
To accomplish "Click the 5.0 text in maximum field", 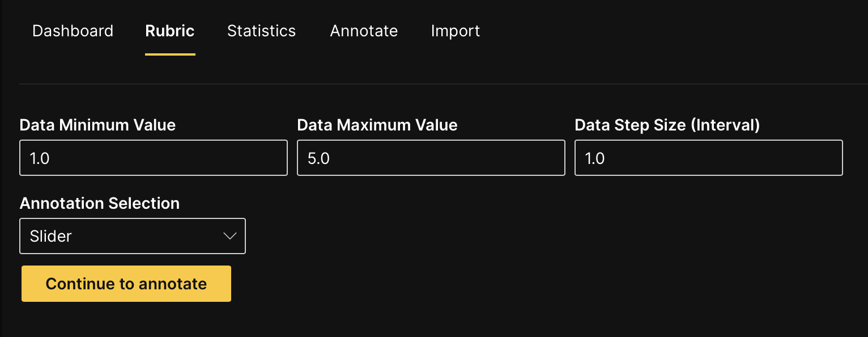I will click(318, 158).
